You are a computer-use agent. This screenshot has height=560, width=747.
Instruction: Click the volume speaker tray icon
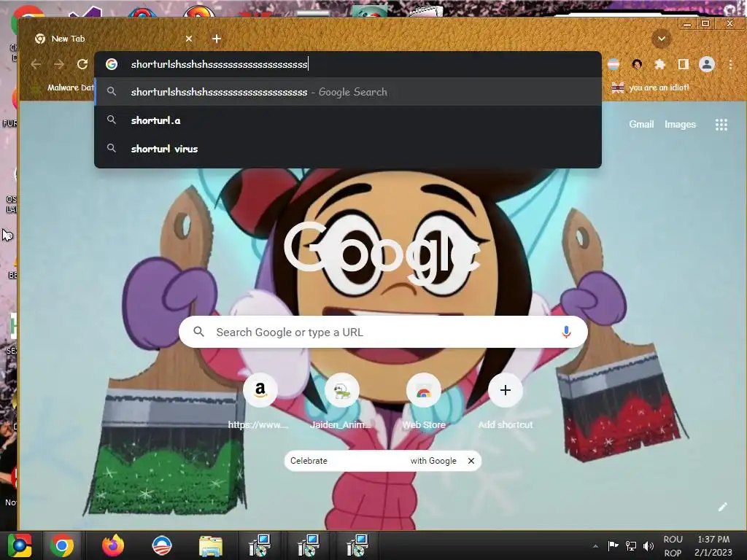(x=649, y=545)
